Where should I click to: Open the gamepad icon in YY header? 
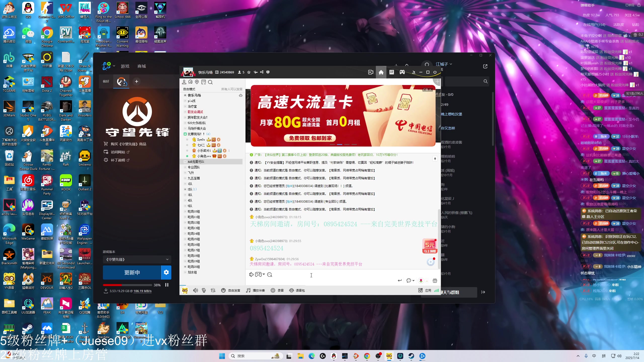coord(402,72)
